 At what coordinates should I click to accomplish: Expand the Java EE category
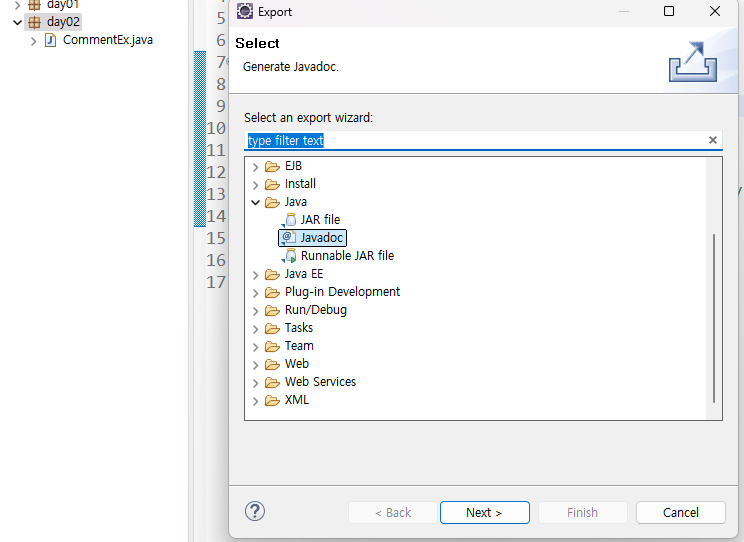coord(255,275)
